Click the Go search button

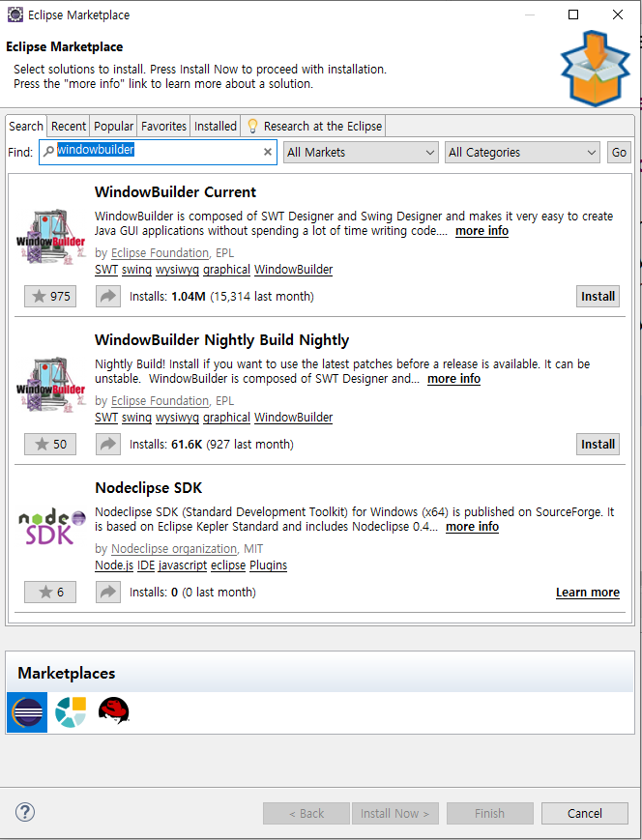pos(619,152)
